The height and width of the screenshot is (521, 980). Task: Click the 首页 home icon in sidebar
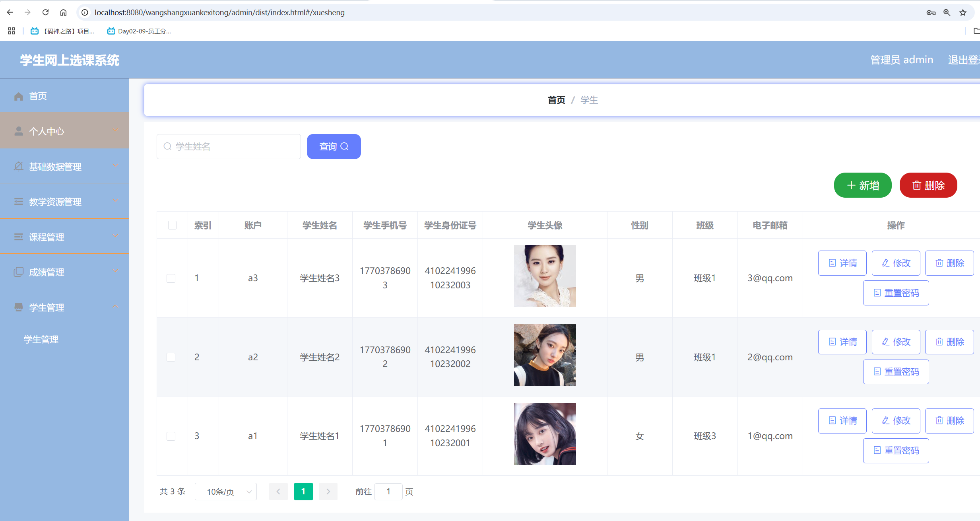click(x=19, y=96)
